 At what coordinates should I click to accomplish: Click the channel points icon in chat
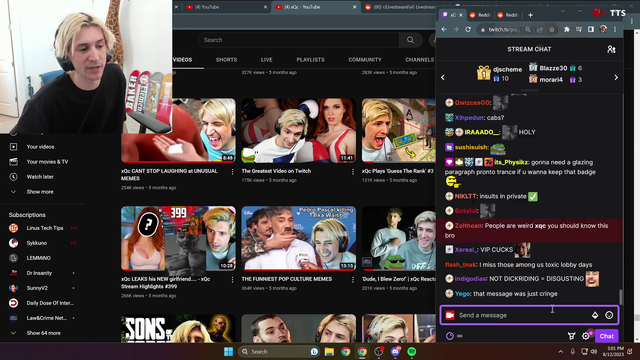450,336
